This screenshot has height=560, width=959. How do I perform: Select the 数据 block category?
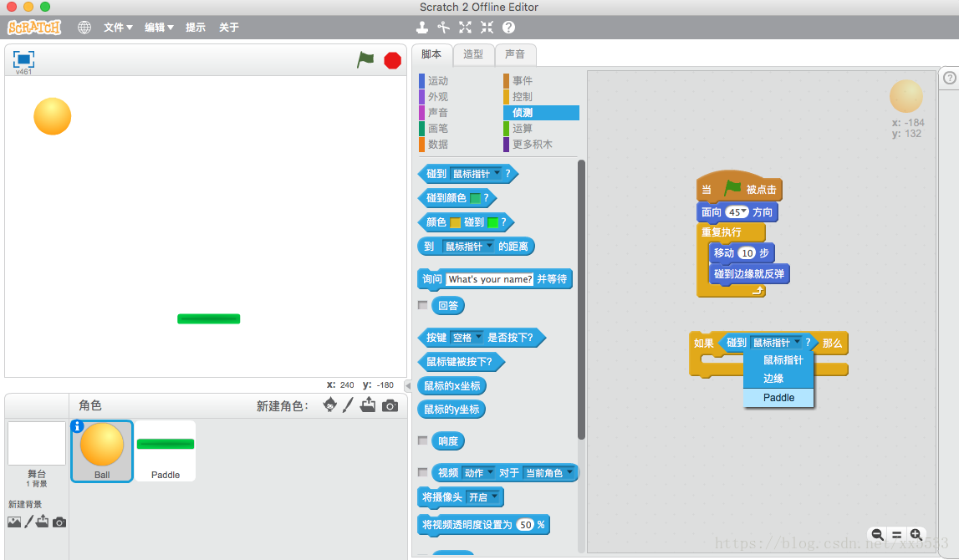438,145
